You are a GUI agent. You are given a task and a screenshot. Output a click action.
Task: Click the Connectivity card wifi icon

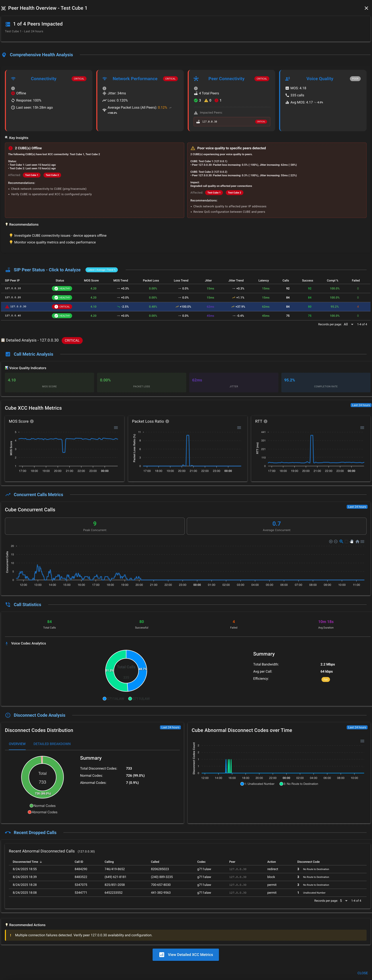click(13, 79)
